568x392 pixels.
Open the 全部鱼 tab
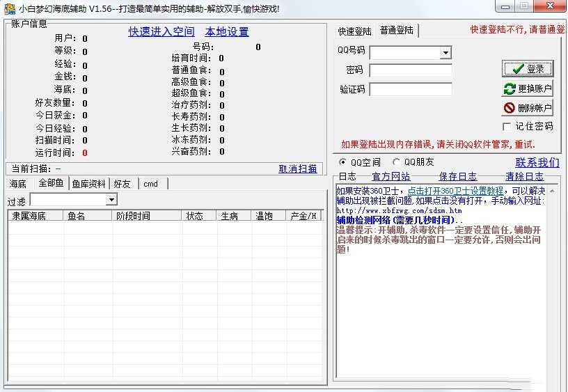[x=51, y=183]
